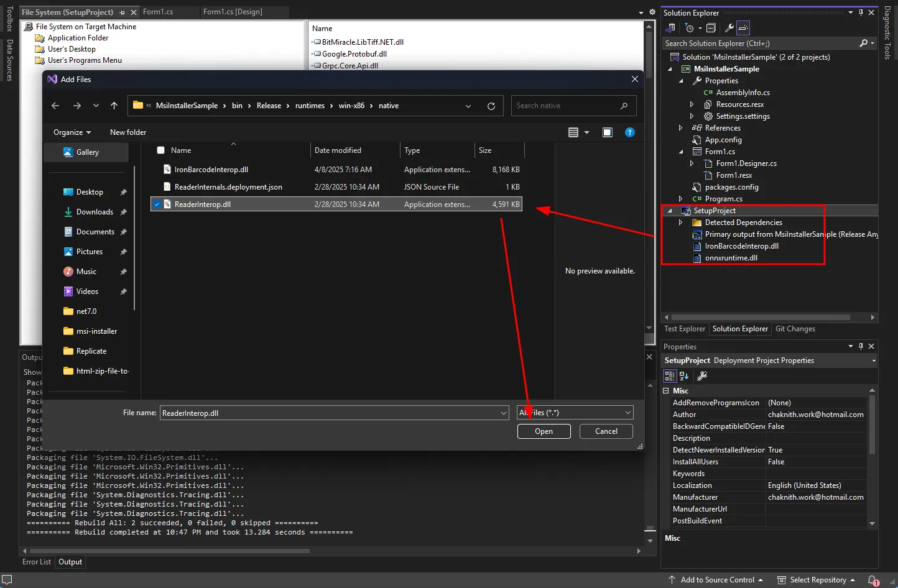Click the Search native input field

(x=566, y=106)
